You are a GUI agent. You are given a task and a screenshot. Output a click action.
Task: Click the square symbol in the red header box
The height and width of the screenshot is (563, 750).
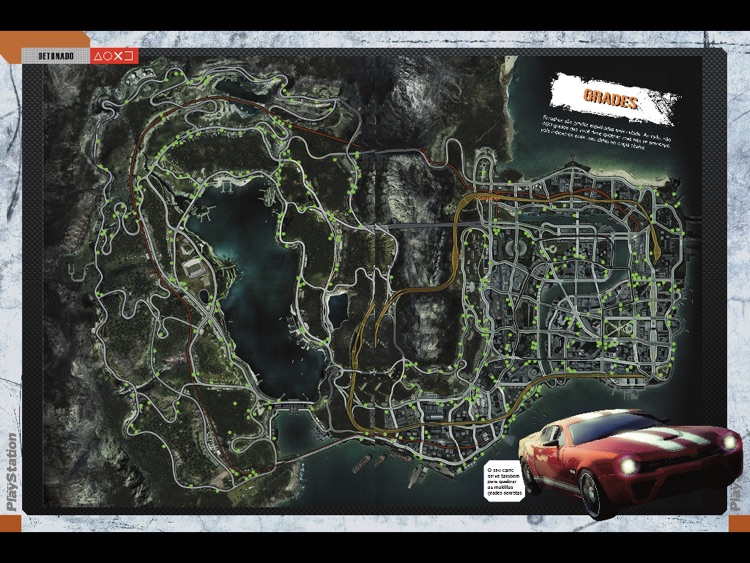(129, 56)
